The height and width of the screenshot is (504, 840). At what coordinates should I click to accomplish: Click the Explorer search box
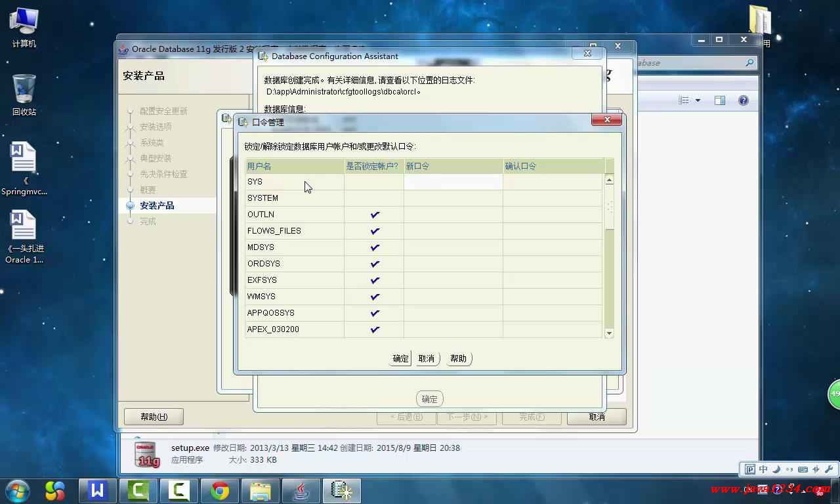(696, 62)
